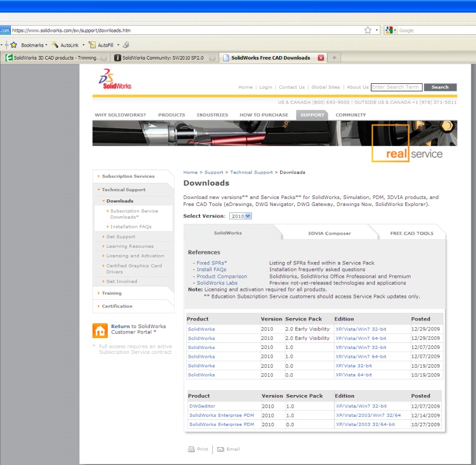This screenshot has height=465, width=476.
Task: Open the Select Version 2010 dropdown
Action: tap(240, 216)
